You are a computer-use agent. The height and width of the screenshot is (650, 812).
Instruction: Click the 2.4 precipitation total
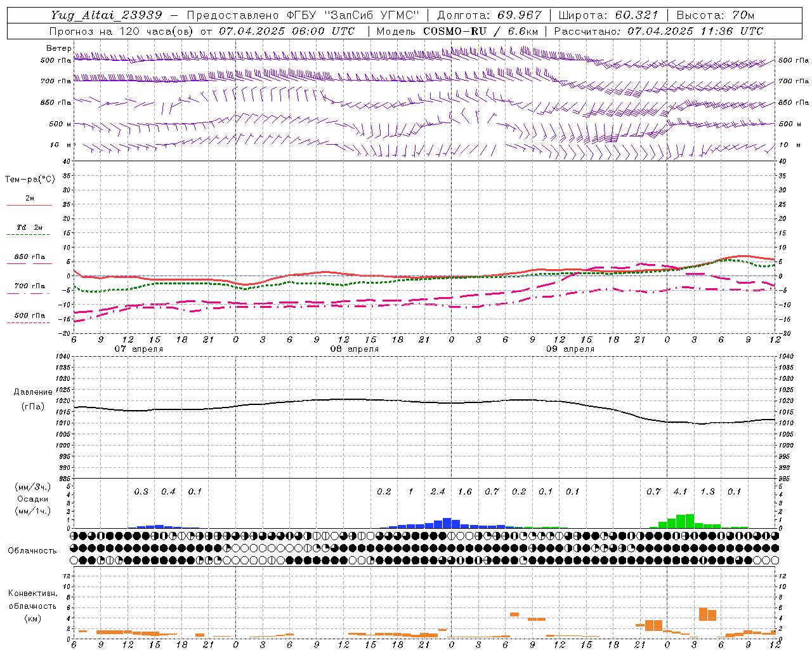[x=438, y=491]
